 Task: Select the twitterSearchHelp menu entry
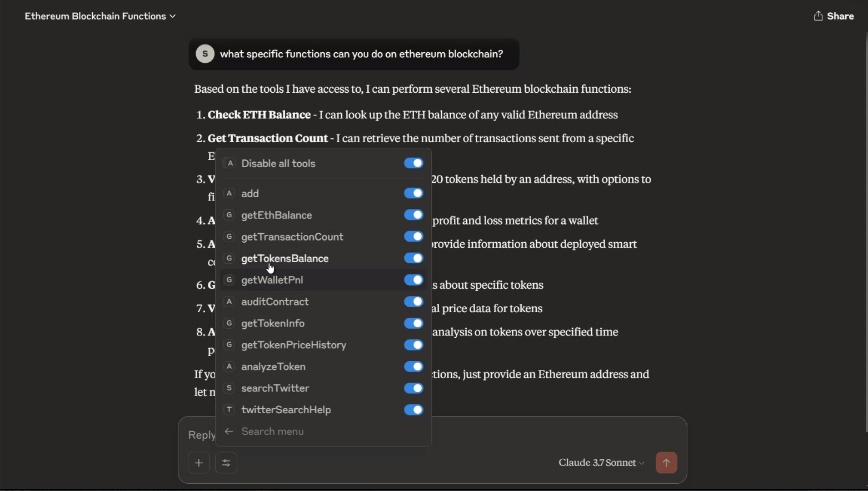323,410
